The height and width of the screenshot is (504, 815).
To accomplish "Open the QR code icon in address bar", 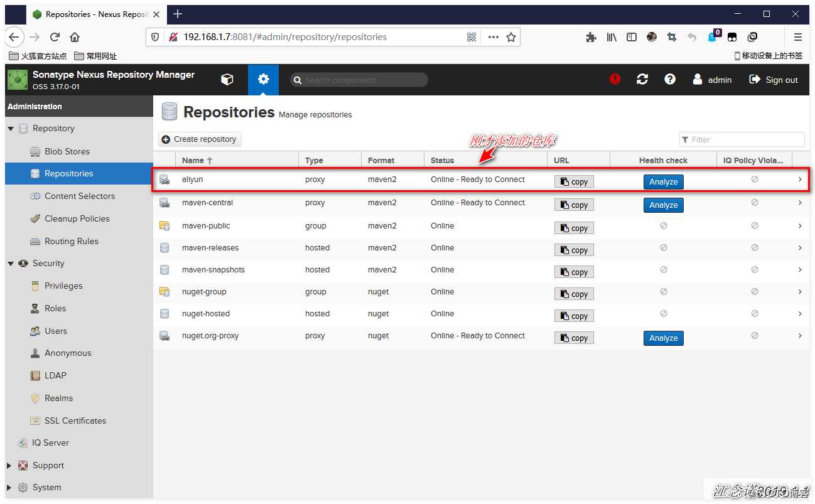I will point(472,37).
